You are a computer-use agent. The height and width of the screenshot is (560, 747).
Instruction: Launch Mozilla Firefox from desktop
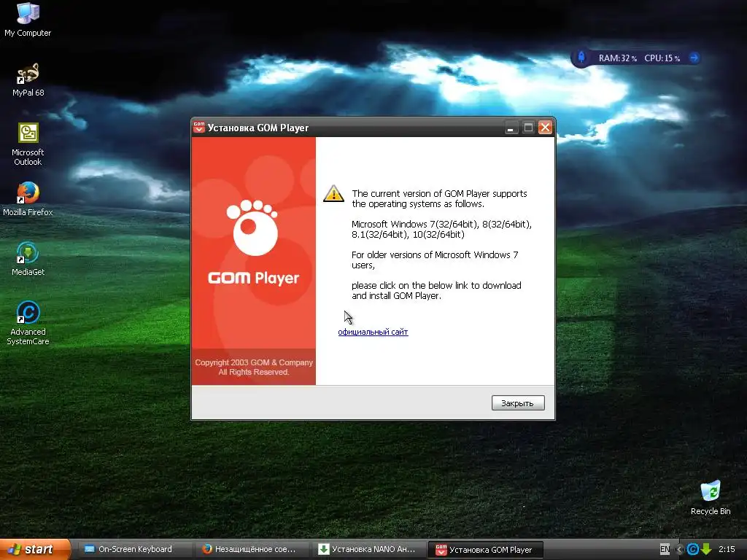28,199
